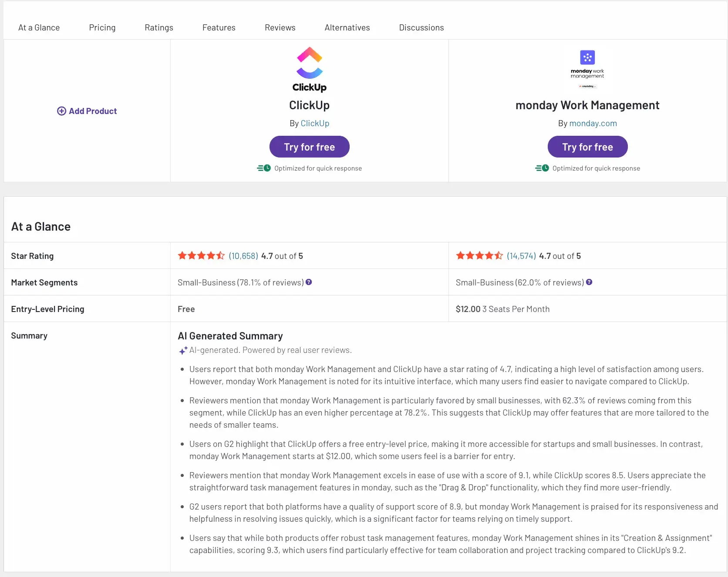This screenshot has height=577, width=728.
Task: Click the tooltip icon beside ClickUp's market segment
Action: pyautogui.click(x=309, y=282)
